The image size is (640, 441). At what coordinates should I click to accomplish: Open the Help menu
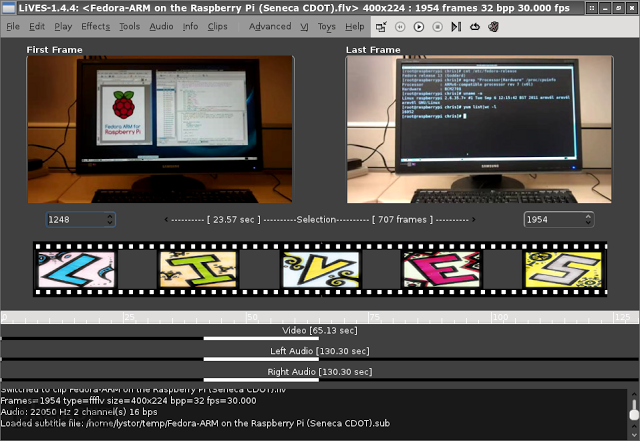click(x=355, y=27)
